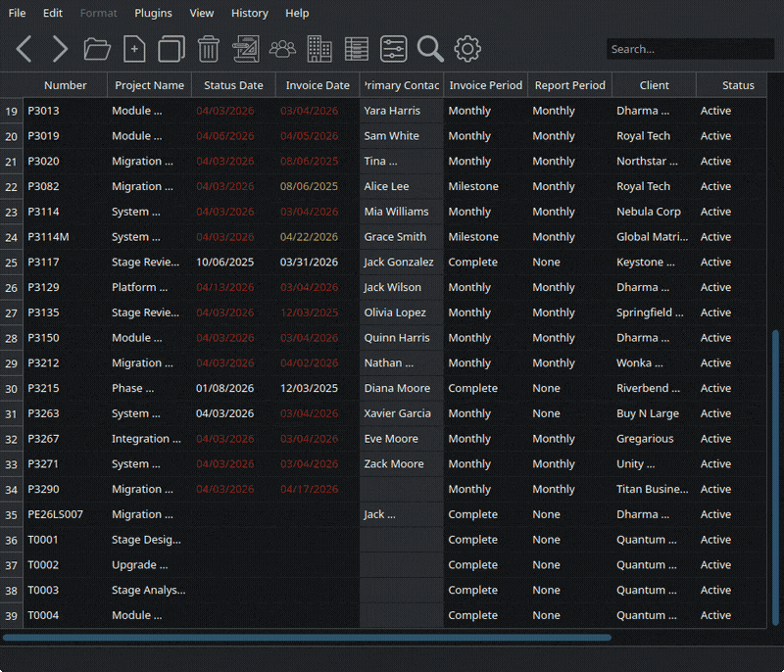This screenshot has height=672, width=784.
Task: Click the Upgrade ... project name
Action: click(150, 565)
